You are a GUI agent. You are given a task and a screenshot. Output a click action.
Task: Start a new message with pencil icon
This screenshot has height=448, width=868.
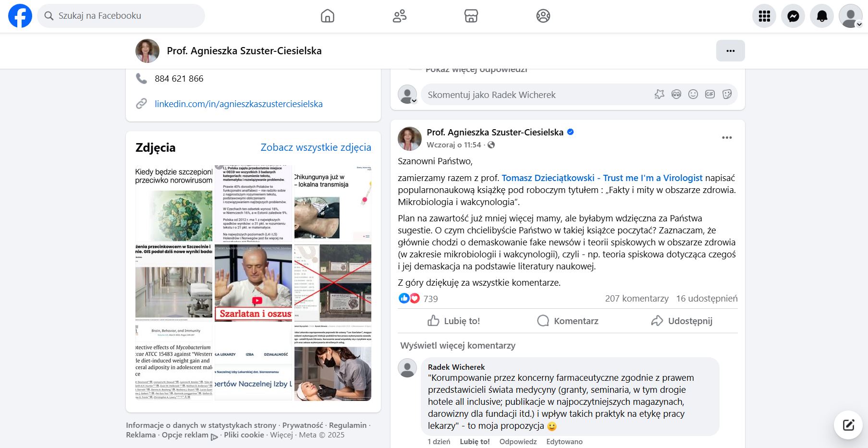(848, 425)
